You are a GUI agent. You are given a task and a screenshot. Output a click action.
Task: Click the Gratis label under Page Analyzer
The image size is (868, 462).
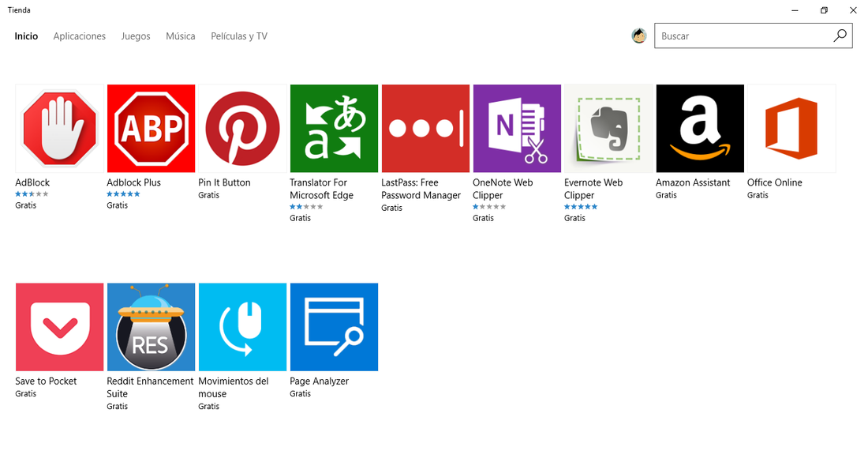300,393
